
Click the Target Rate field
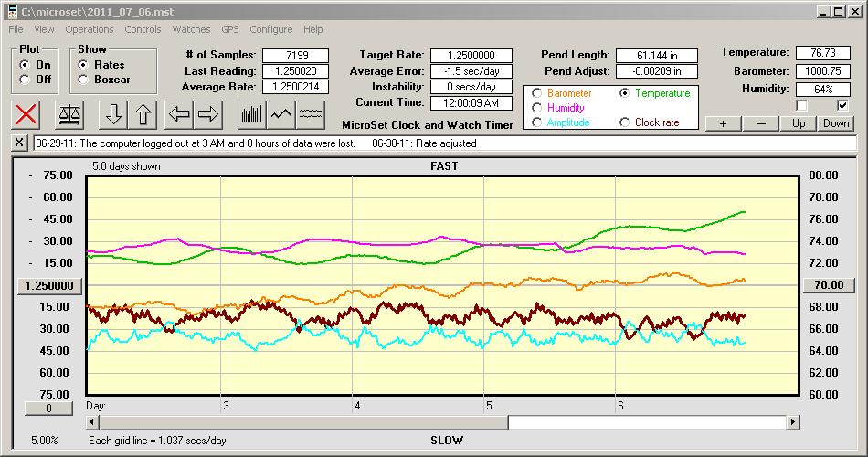coord(471,56)
